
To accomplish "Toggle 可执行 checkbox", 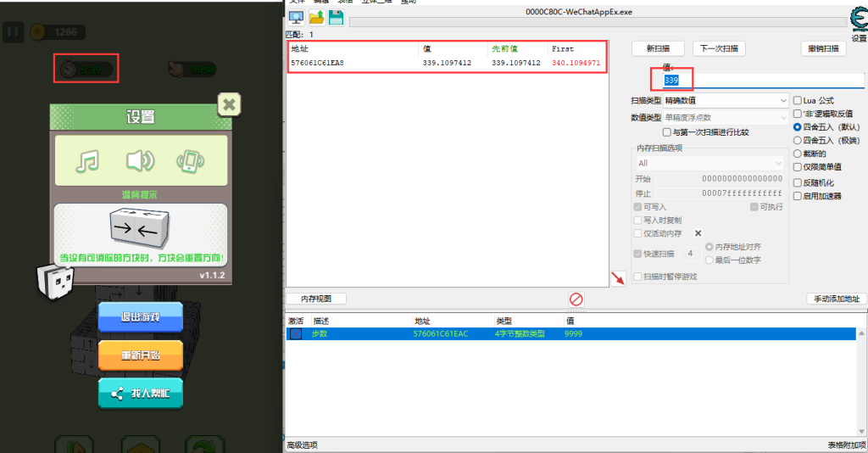I will click(x=754, y=206).
